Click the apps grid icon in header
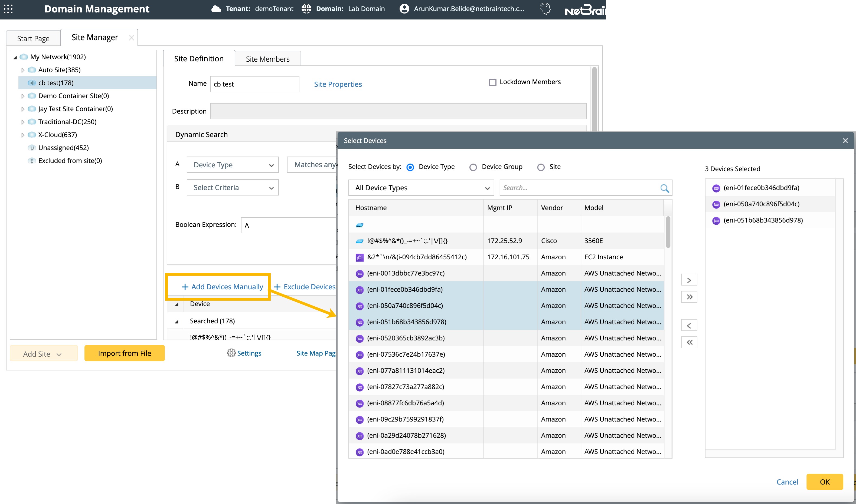Viewport: 856px width, 504px height. point(8,9)
